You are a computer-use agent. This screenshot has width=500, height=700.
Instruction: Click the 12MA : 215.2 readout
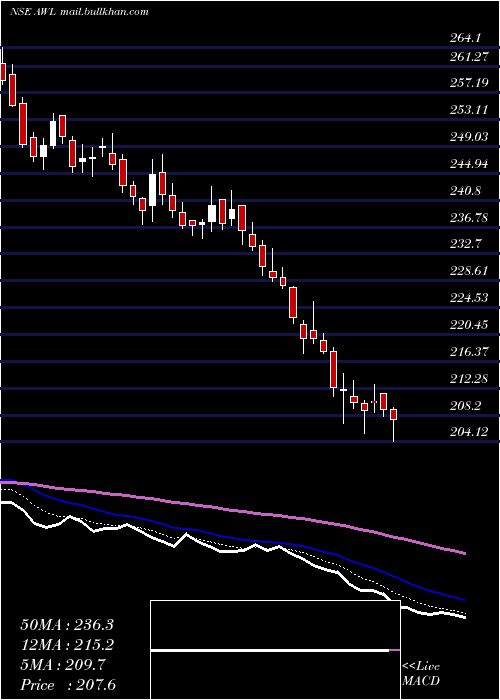coord(67,645)
